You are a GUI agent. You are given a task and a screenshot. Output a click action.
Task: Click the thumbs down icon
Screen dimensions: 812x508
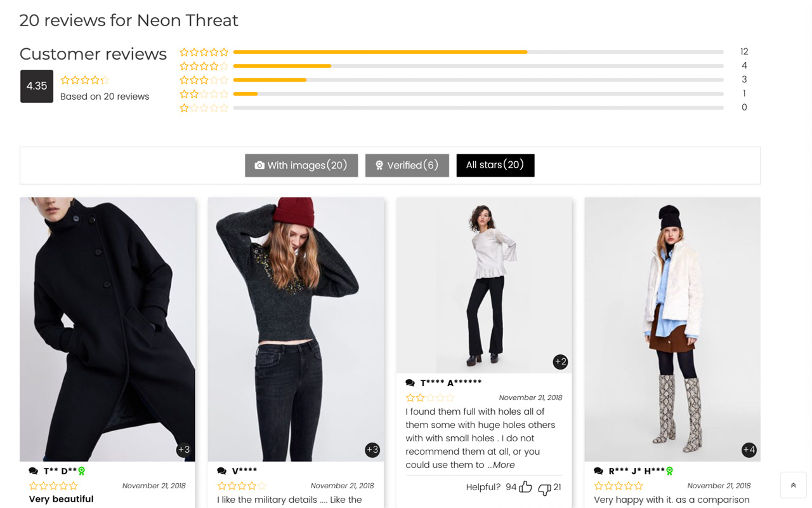point(544,488)
